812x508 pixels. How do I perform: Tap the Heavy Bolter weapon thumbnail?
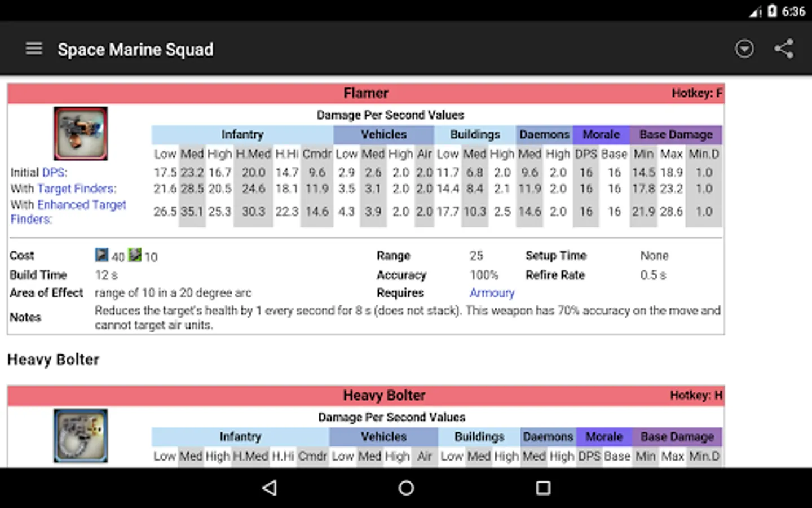pyautogui.click(x=81, y=436)
